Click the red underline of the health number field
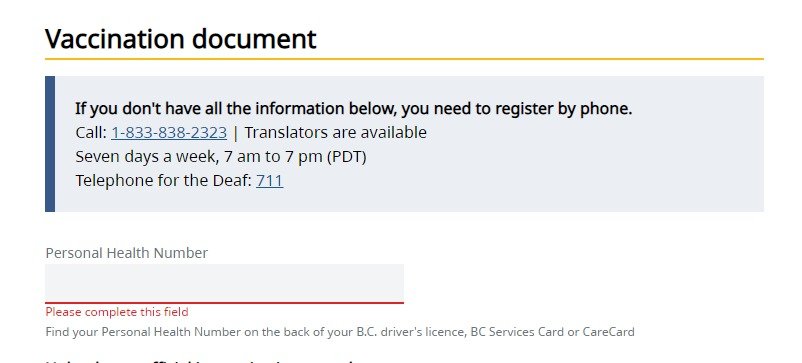This screenshot has width=802, height=363. 225,303
